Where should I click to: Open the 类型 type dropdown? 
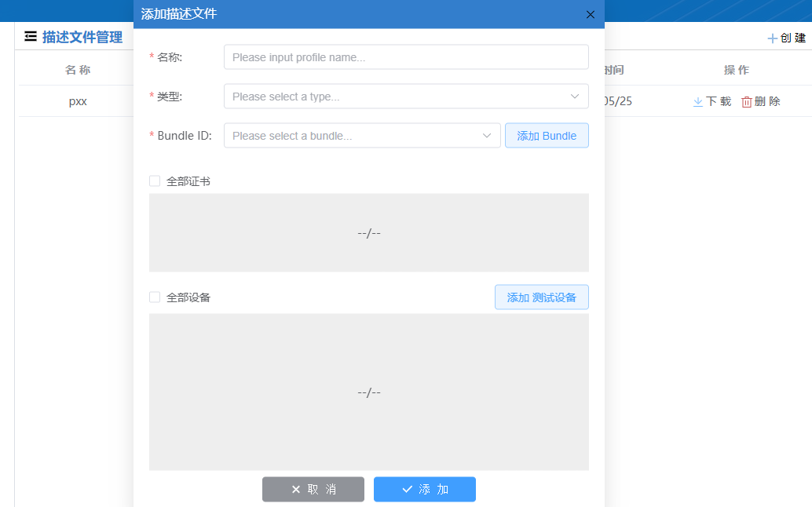coord(406,96)
